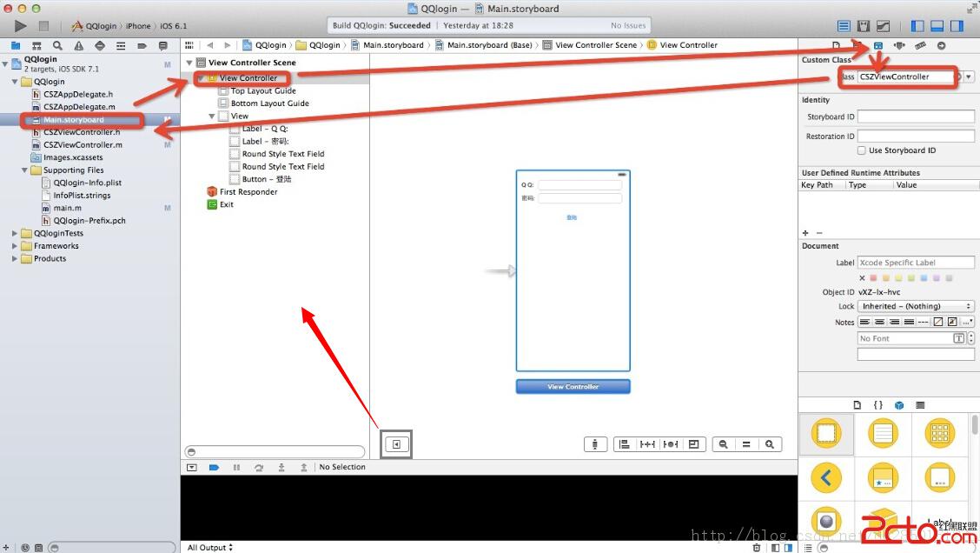Image resolution: width=980 pixels, height=553 pixels.
Task: Stop the running app
Action: 43,25
